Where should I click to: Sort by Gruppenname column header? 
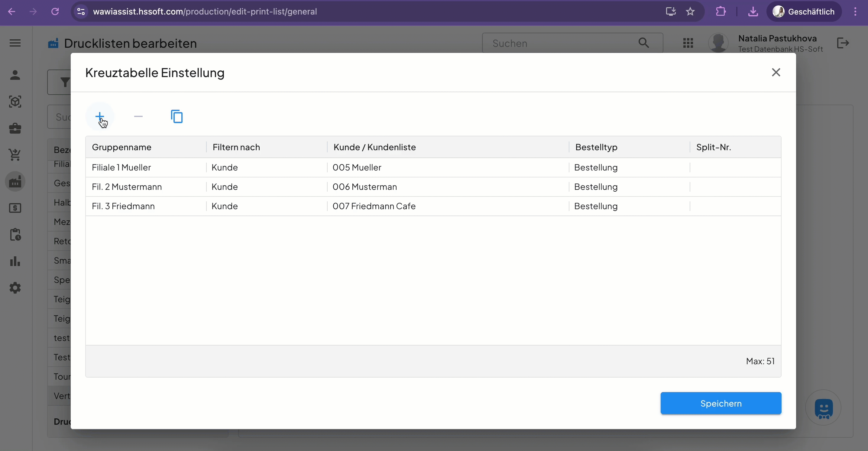tap(121, 147)
